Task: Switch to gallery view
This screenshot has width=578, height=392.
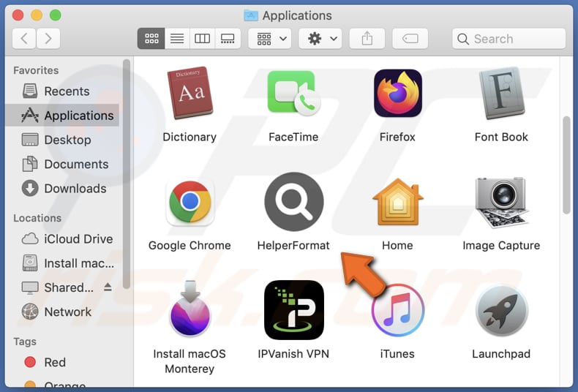Action: point(228,38)
